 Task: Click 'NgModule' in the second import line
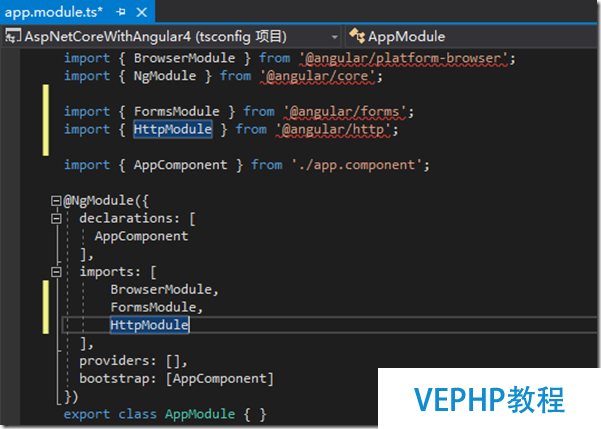[164, 76]
